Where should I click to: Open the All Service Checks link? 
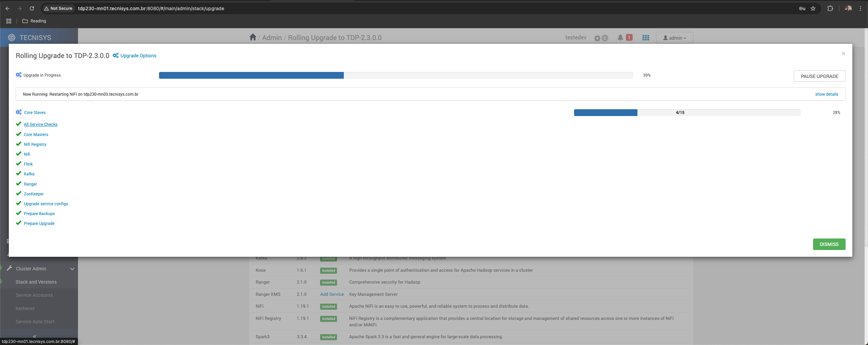[41, 124]
